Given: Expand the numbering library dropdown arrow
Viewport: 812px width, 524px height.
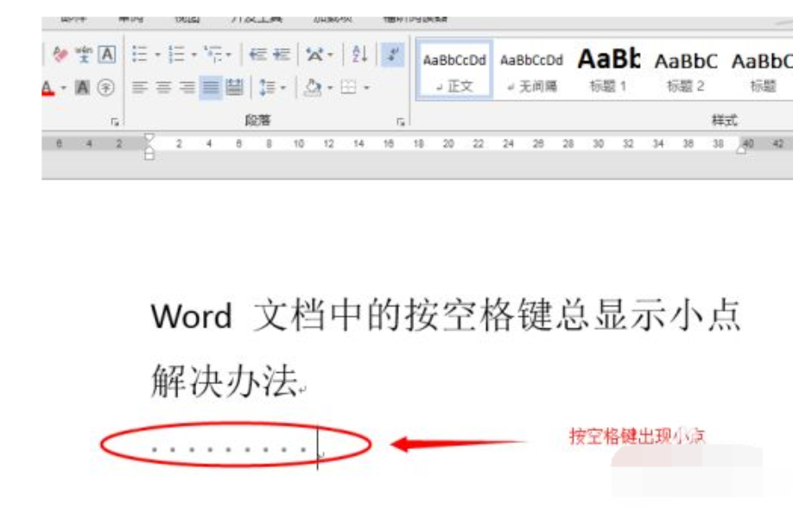Looking at the screenshot, I should click(x=193, y=54).
